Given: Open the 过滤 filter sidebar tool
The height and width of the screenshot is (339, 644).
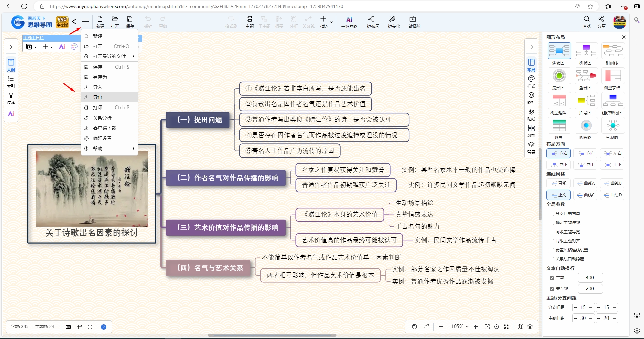Looking at the screenshot, I should (x=11, y=99).
